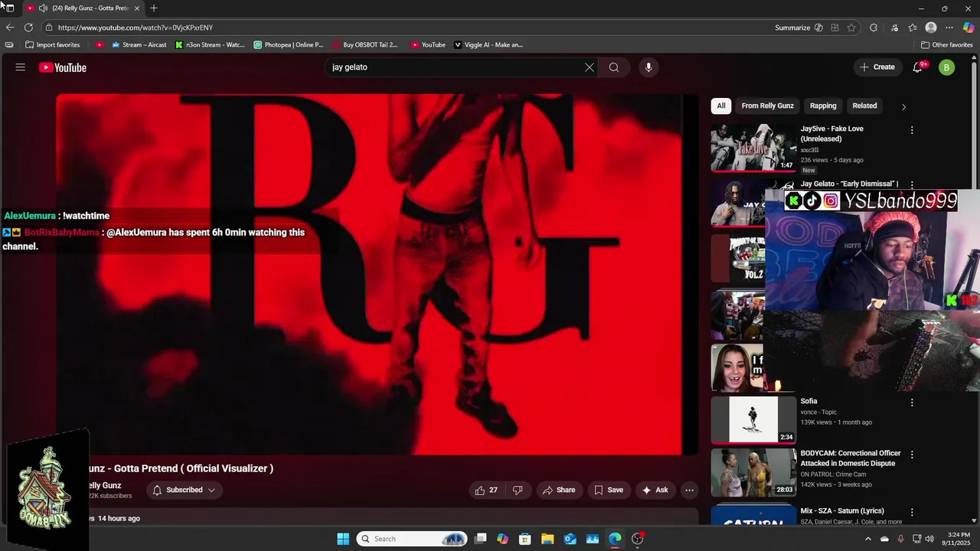Go back in the browser
This screenshot has height=551, width=980.
10,28
